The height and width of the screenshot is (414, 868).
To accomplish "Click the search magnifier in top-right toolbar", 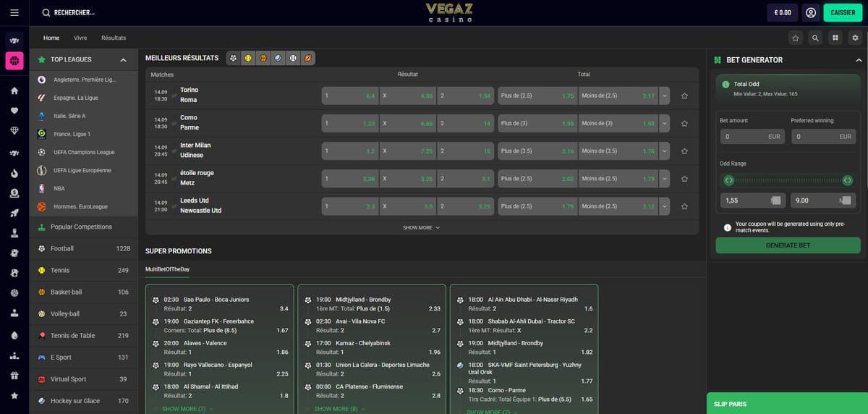I will (x=815, y=38).
